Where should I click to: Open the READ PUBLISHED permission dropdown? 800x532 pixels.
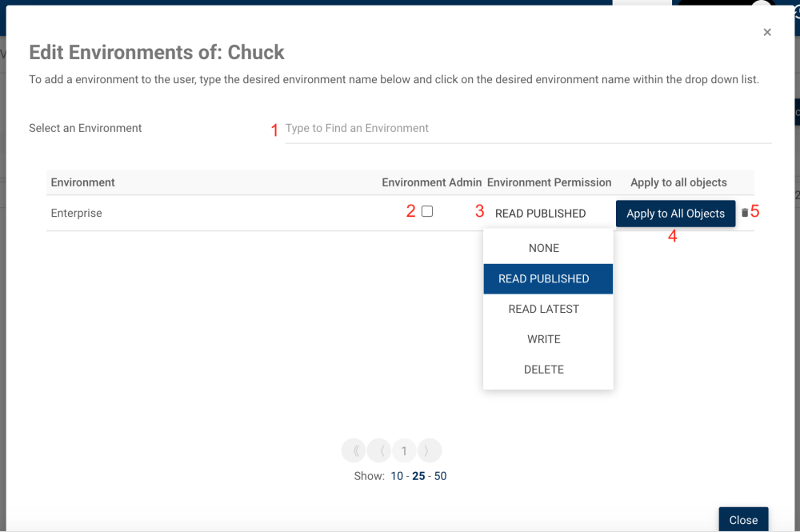(x=541, y=214)
